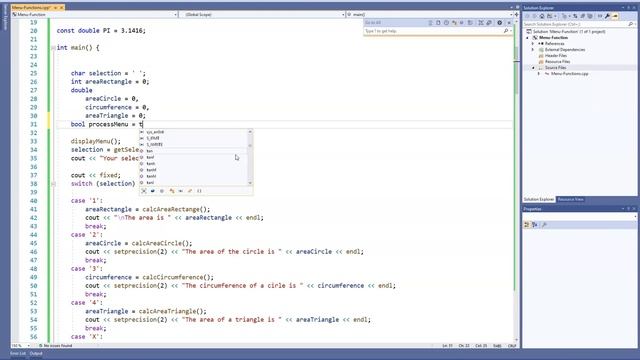The height and width of the screenshot is (360, 640).
Task: Click the brackets snippet IntelliSense filter icon
Action: [x=199, y=191]
